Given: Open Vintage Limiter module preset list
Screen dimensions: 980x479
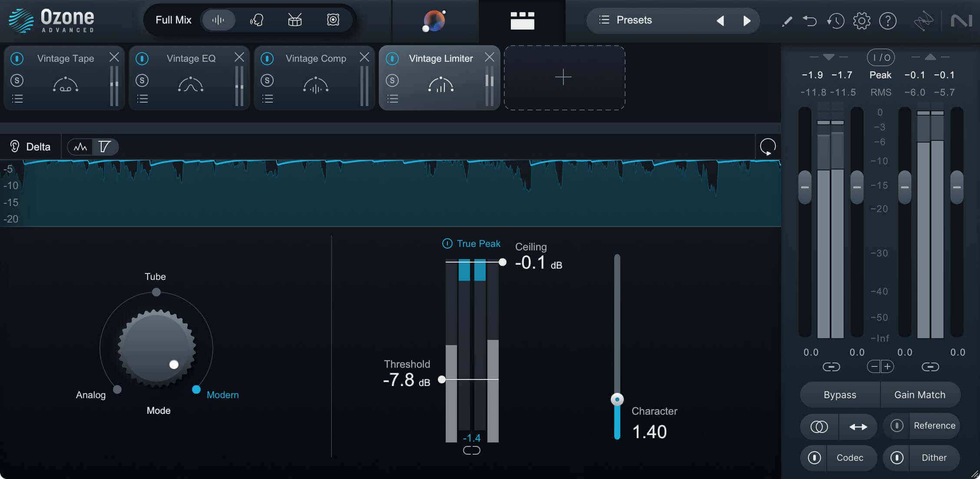Looking at the screenshot, I should [x=393, y=99].
